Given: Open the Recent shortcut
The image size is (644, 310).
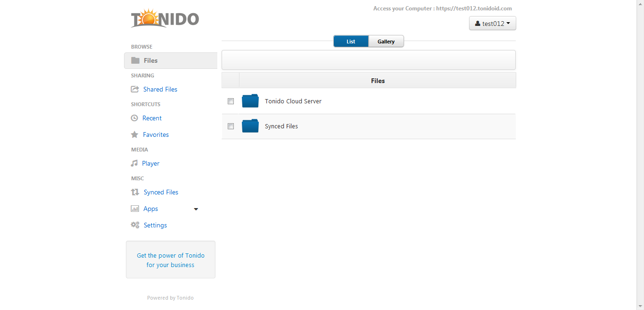Looking at the screenshot, I should coord(152,118).
